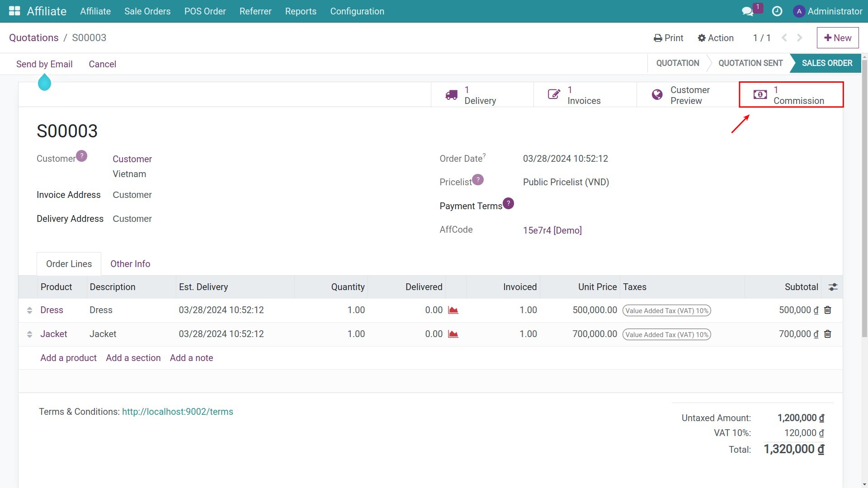This screenshot has height=488, width=868.
Task: Click the Dress row drag handle
Action: click(x=29, y=310)
